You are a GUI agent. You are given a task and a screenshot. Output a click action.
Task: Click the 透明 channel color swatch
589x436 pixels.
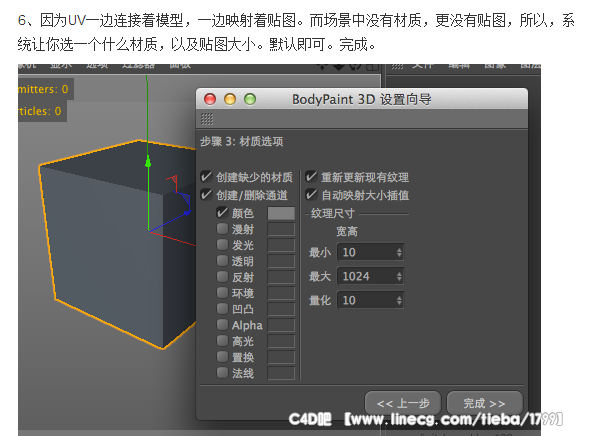281,261
